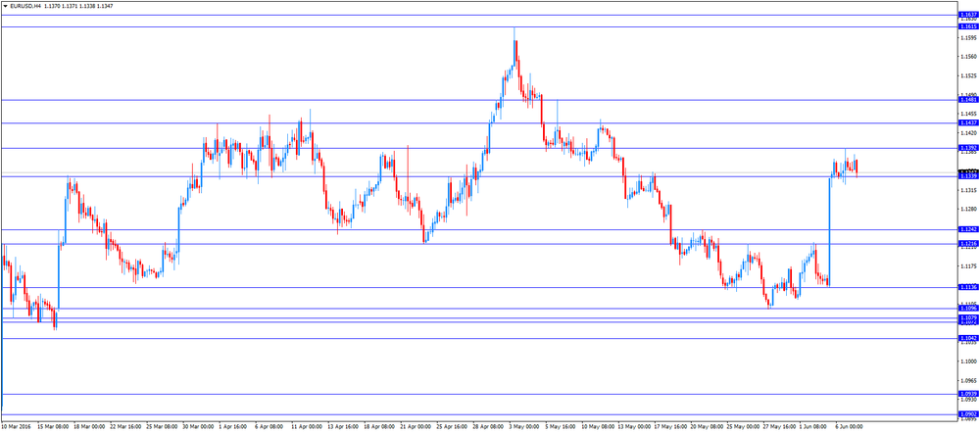Click the 27 May 16:00 time axis label
Image resolution: width=980 pixels, height=433 pixels.
pyautogui.click(x=778, y=428)
